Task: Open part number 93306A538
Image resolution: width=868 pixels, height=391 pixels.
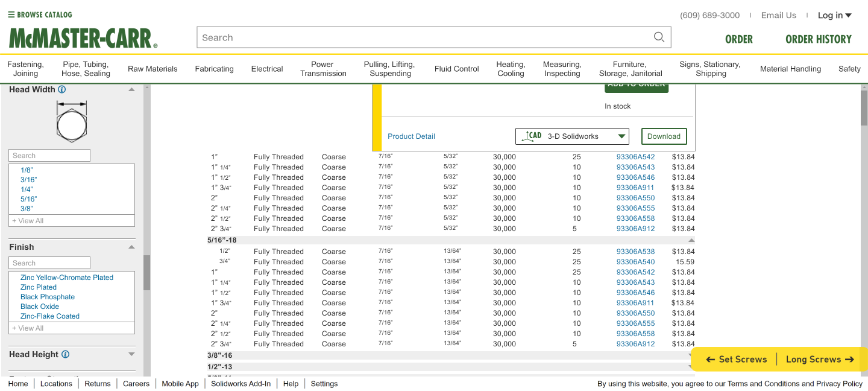Action: coord(635,252)
